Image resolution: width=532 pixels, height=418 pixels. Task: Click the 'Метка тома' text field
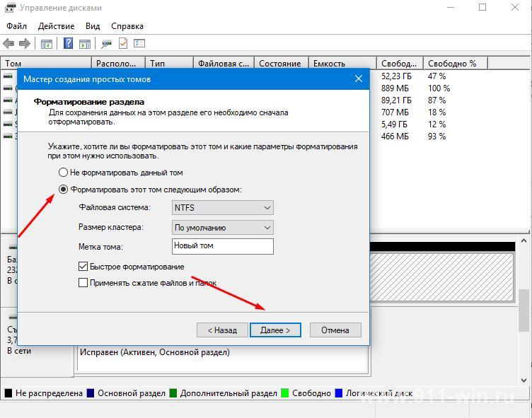[x=223, y=246]
